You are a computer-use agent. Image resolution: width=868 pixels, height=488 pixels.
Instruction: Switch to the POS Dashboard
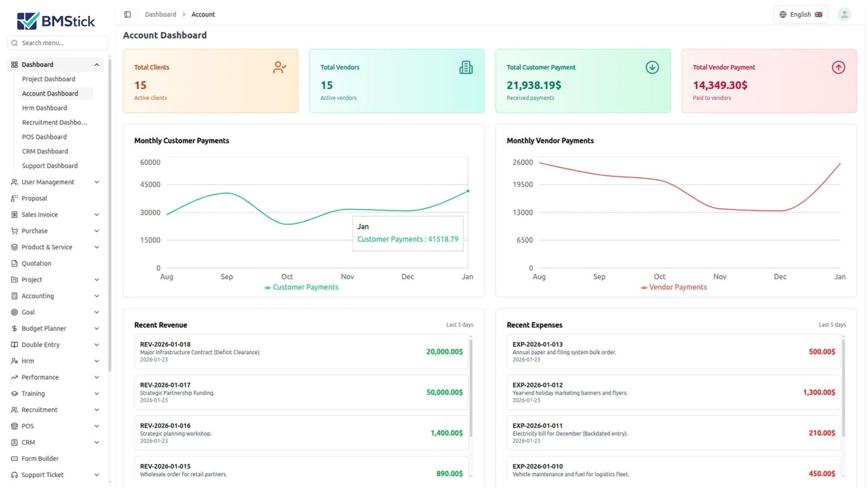pos(44,137)
